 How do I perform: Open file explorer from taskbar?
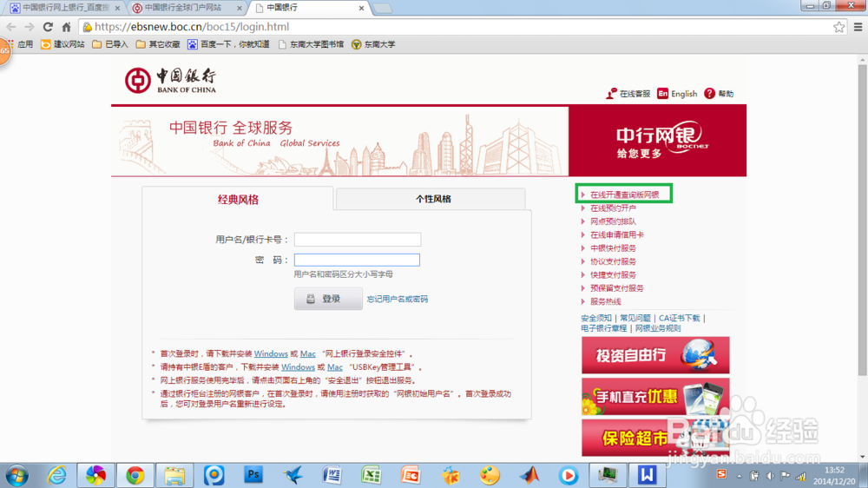[x=174, y=476]
